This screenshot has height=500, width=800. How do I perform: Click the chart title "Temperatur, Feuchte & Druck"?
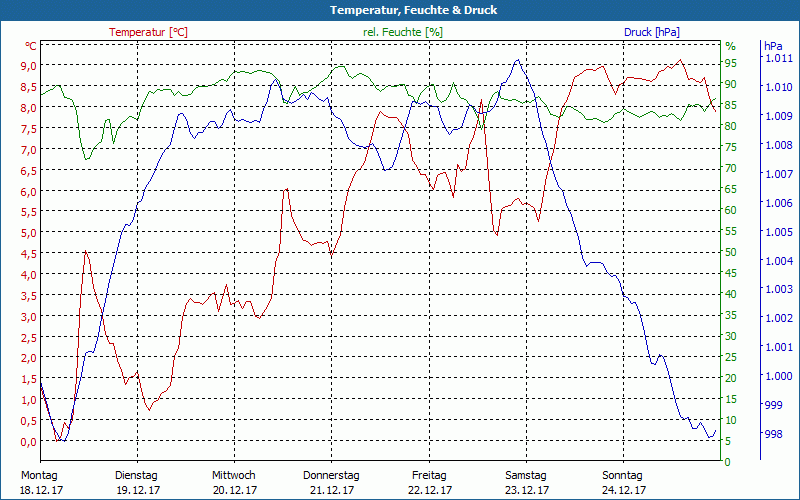[413, 10]
